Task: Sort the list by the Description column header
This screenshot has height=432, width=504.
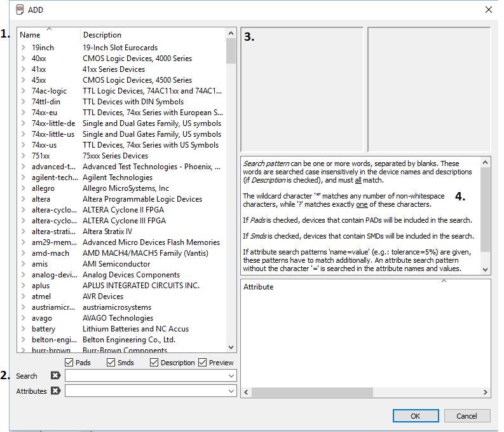Action: coord(153,35)
